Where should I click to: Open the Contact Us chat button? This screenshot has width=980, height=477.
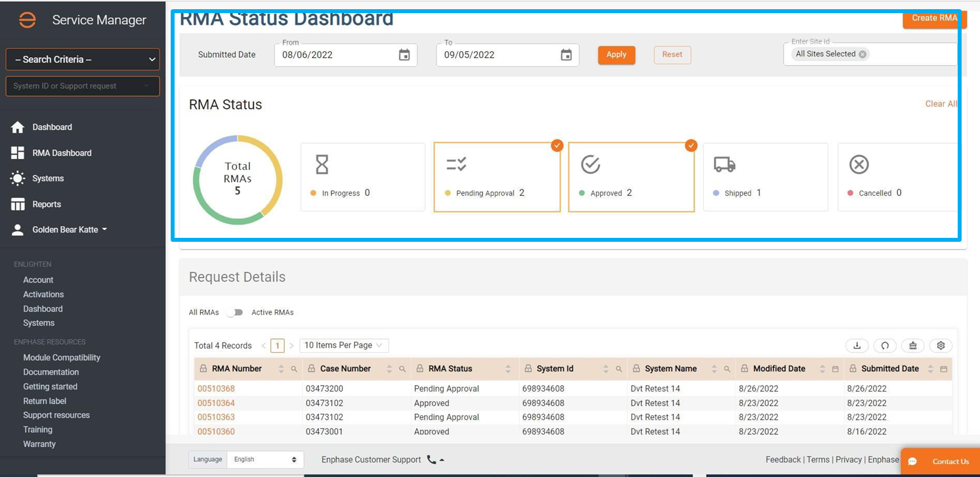tap(941, 461)
